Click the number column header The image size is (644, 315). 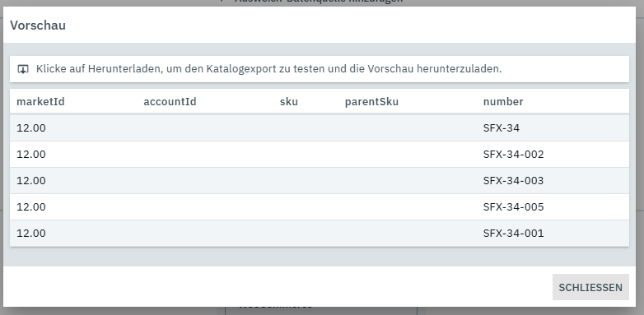(x=503, y=101)
